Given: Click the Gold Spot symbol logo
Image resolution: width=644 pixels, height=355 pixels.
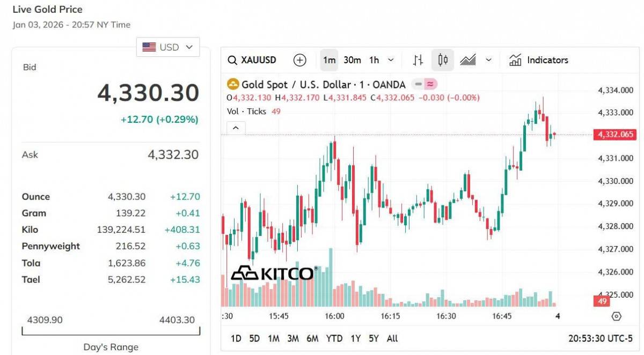Looking at the screenshot, I should pyautogui.click(x=233, y=84).
